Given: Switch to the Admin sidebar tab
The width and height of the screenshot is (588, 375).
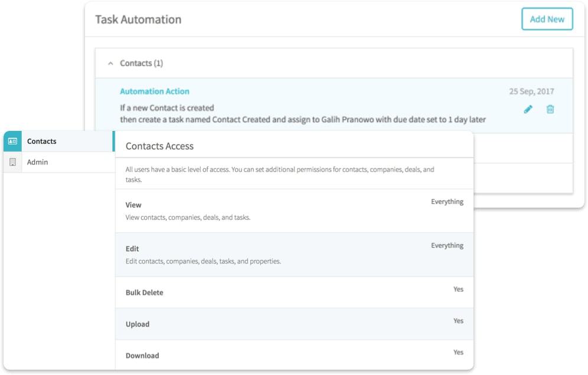Looking at the screenshot, I should coord(59,162).
